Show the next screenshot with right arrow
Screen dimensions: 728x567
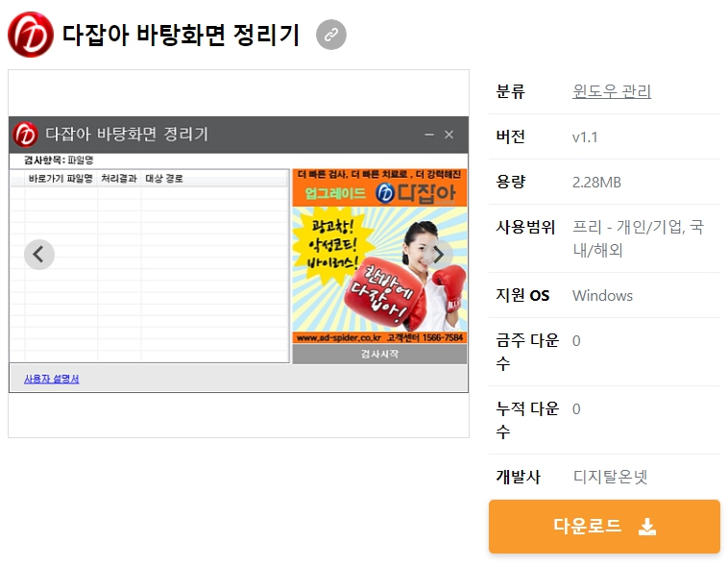438,255
